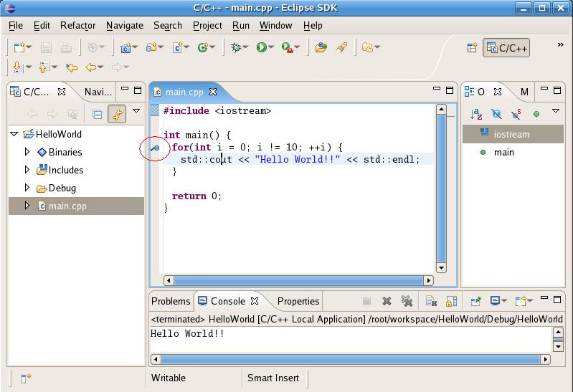The height and width of the screenshot is (392, 573).
Task: Switch to the Problems tab
Action: (x=171, y=301)
